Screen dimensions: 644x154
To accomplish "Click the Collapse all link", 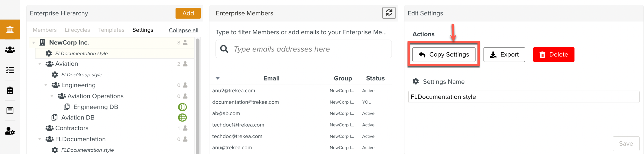I will [x=183, y=30].
